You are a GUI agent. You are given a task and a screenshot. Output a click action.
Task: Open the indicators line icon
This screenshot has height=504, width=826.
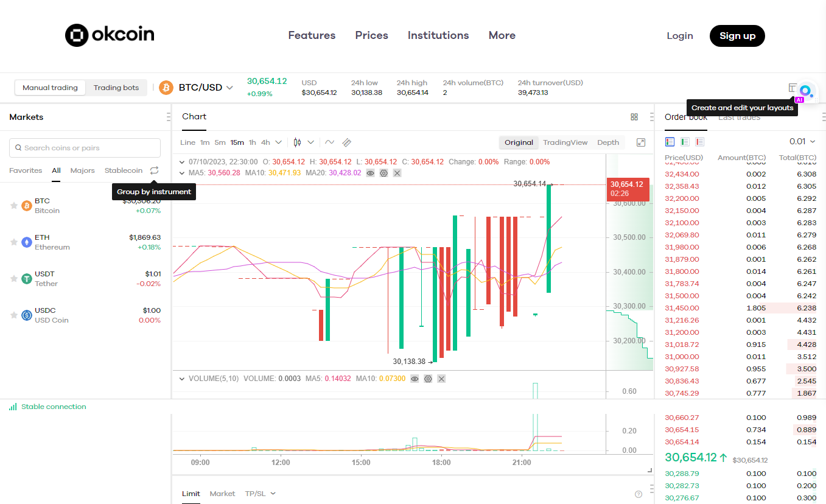329,142
